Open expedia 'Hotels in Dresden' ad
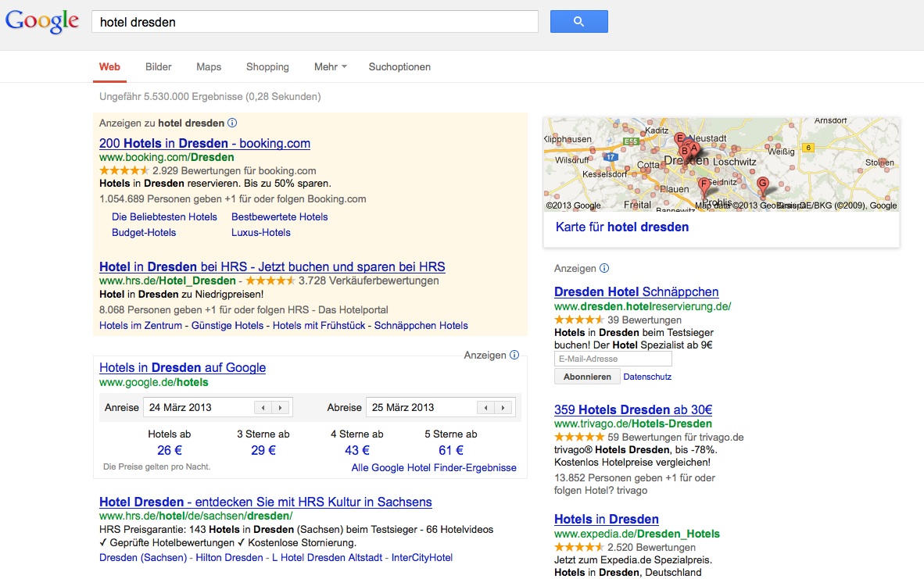The width and height of the screenshot is (924, 579). tap(607, 519)
